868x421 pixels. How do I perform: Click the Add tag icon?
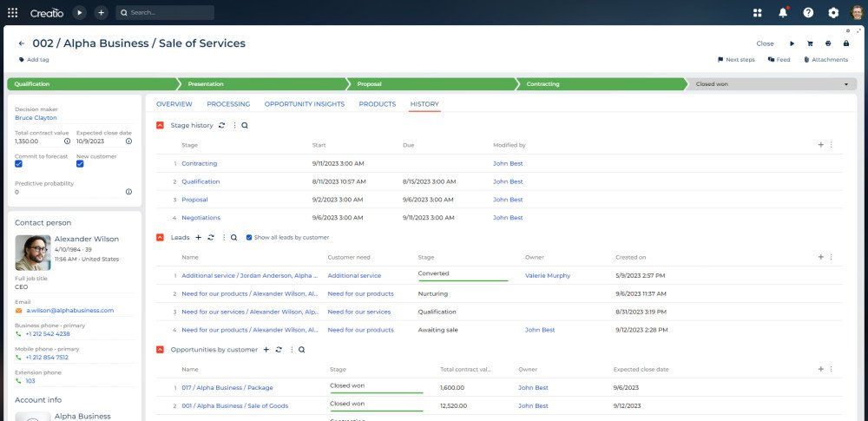pyautogui.click(x=22, y=59)
